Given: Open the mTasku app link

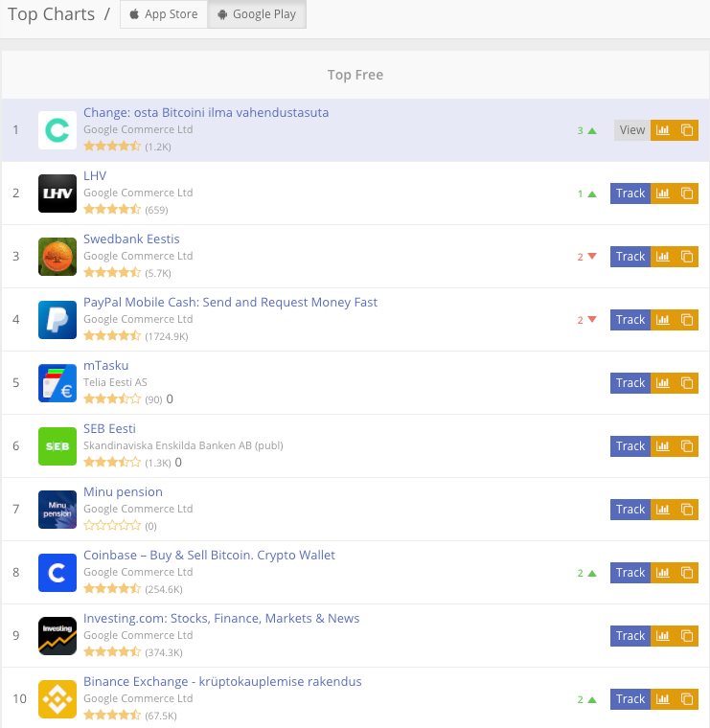Looking at the screenshot, I should [105, 365].
